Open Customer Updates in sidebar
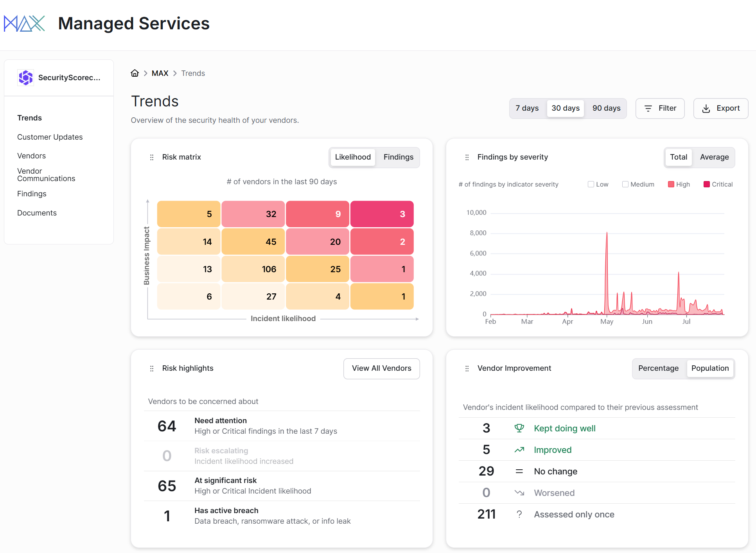 coord(50,137)
